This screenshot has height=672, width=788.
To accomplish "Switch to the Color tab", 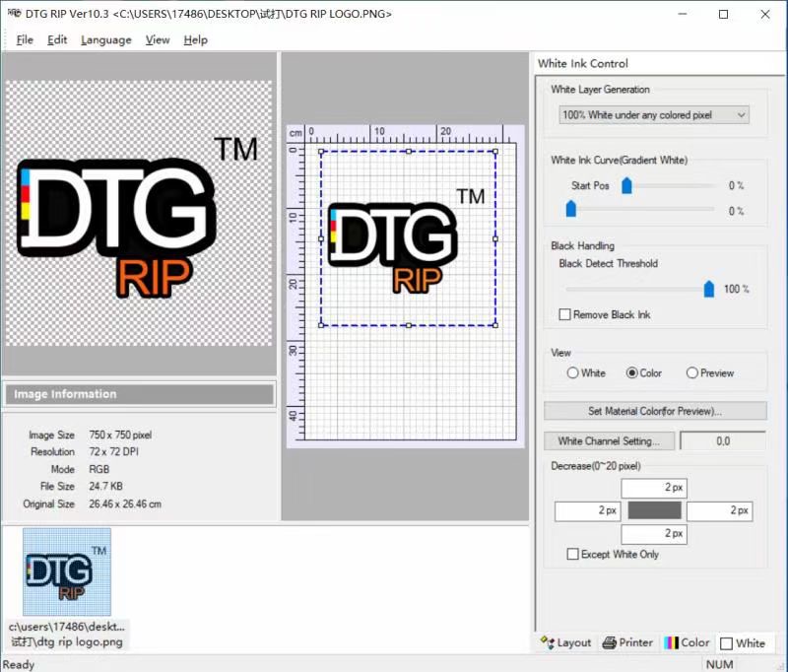I will (x=688, y=642).
